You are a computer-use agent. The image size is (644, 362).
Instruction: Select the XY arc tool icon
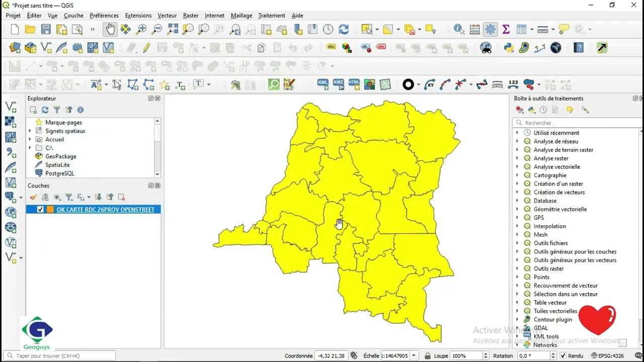point(429,84)
